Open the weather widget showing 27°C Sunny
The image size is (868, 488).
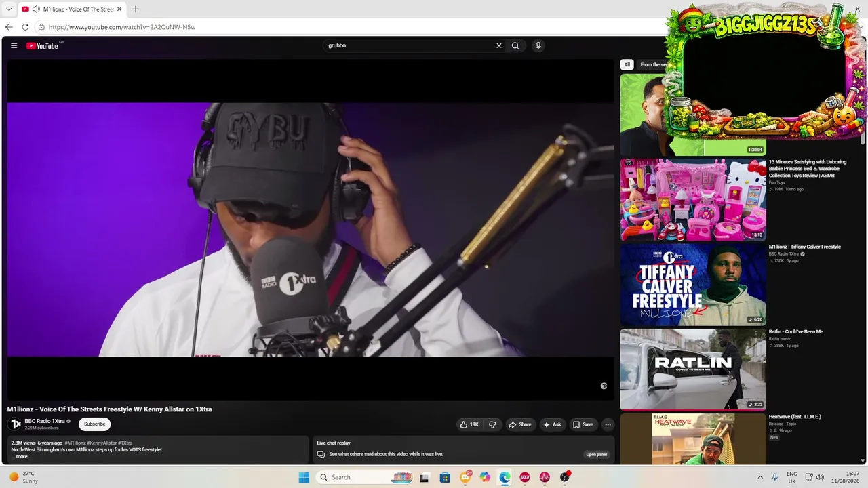[22, 477]
